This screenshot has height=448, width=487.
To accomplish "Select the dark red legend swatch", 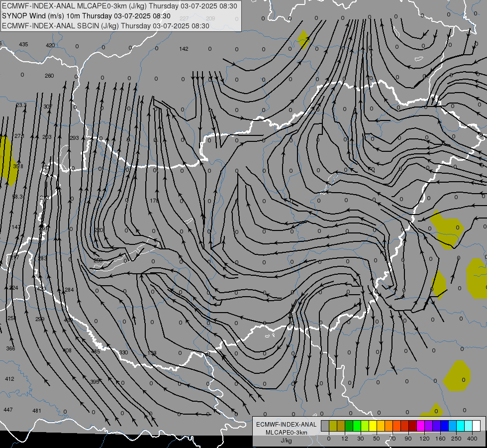I will (x=412, y=426).
